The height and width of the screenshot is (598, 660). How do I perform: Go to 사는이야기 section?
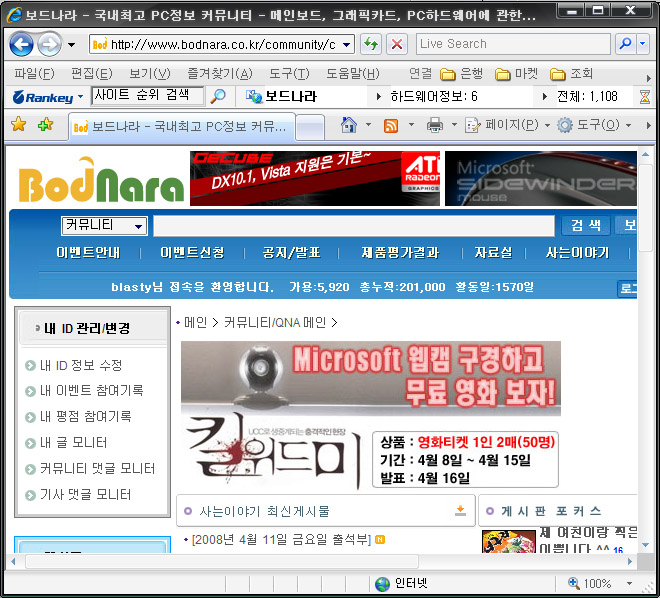(x=578, y=252)
